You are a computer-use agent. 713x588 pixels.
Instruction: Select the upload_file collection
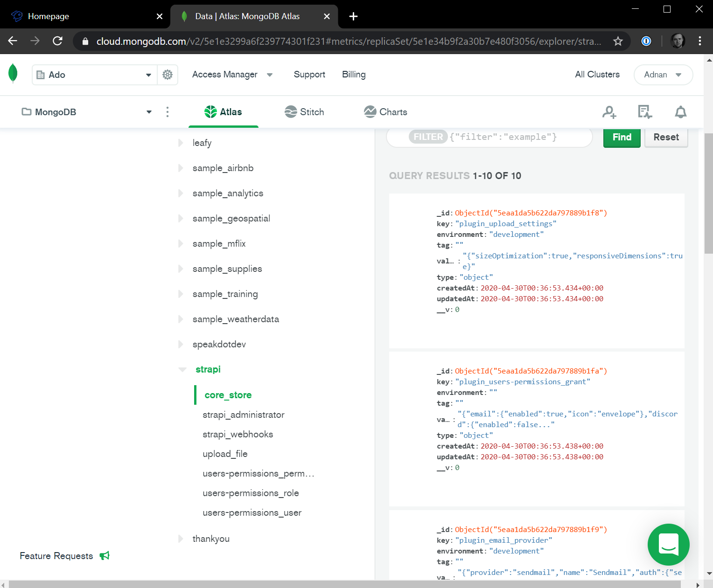[225, 454]
